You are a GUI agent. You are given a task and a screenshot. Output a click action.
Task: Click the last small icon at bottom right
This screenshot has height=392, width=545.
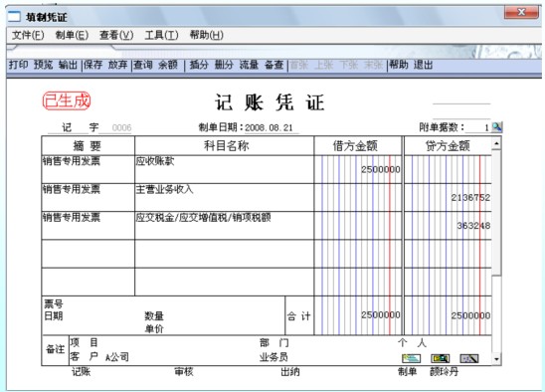(x=469, y=358)
